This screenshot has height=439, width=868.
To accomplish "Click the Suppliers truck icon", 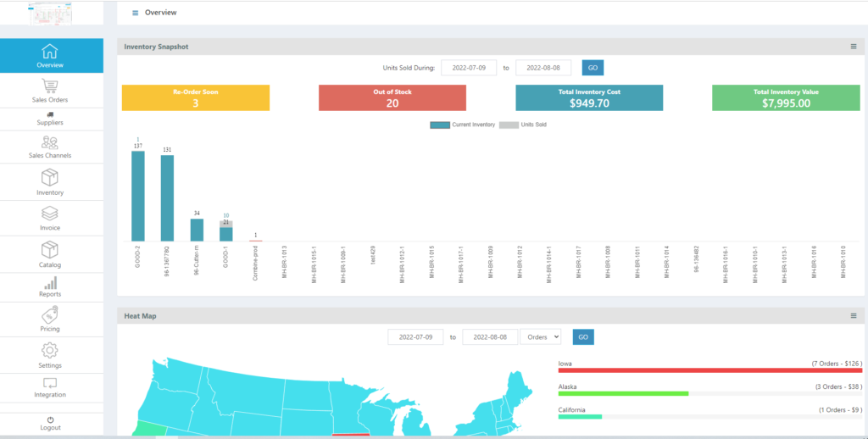I will (x=50, y=114).
